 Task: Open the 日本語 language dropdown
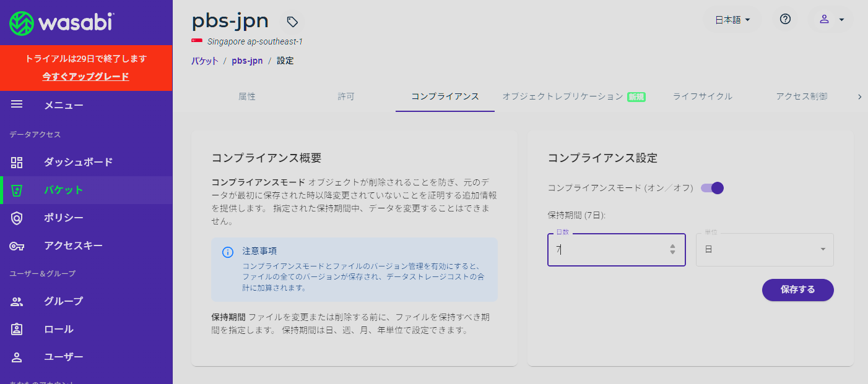[732, 19]
